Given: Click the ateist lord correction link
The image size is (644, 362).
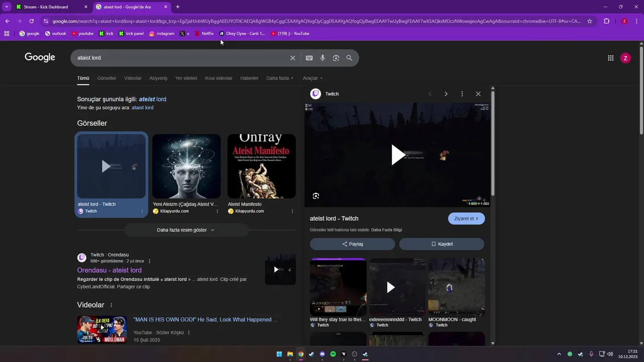Looking at the screenshot, I should pos(152,99).
